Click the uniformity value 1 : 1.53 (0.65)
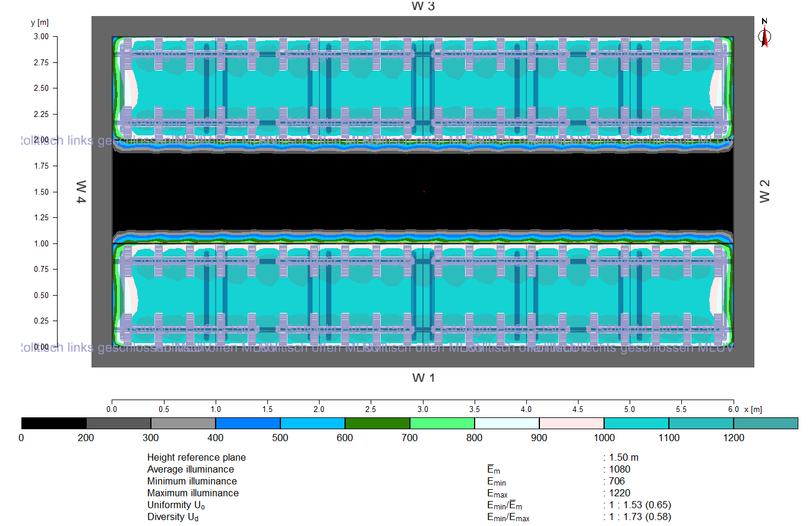This screenshot has width=812, height=526. click(640, 505)
